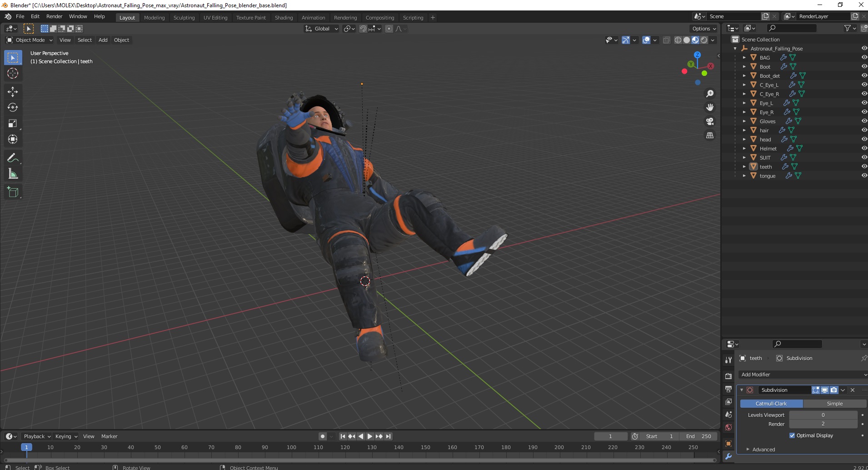868x470 pixels.
Task: Hide the Helmet object in outliner
Action: [864, 148]
